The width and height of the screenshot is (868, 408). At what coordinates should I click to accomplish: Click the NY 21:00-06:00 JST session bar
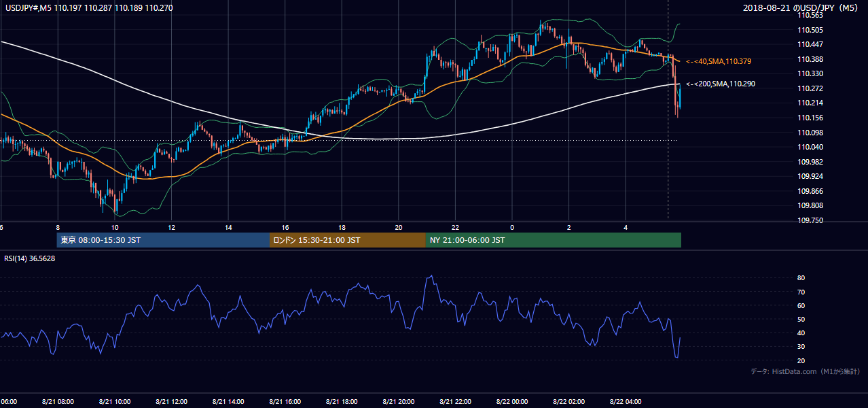click(554, 240)
